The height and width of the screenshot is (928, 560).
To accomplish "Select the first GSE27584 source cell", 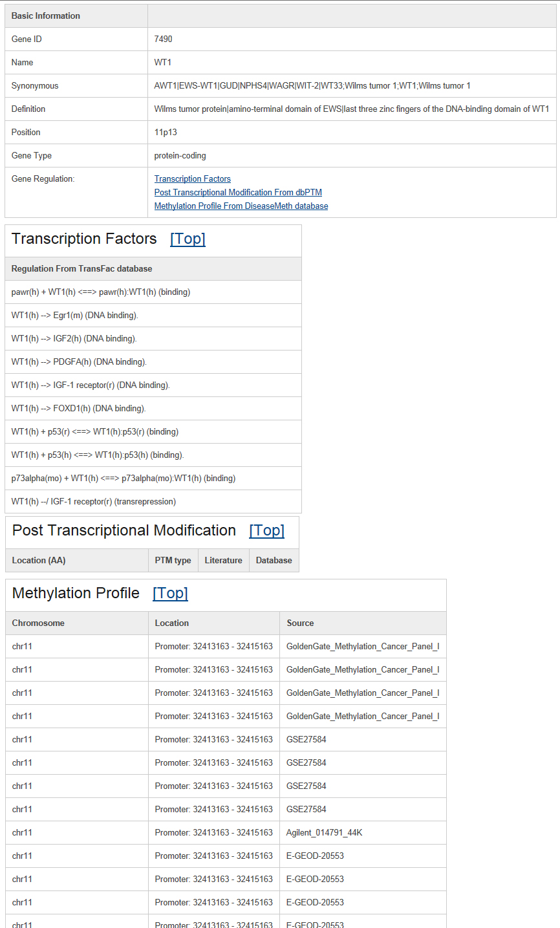I will pos(363,740).
